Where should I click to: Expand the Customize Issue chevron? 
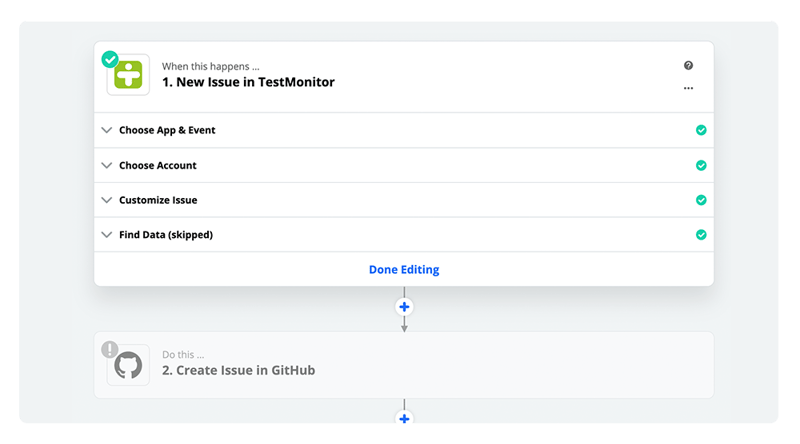pyautogui.click(x=107, y=200)
